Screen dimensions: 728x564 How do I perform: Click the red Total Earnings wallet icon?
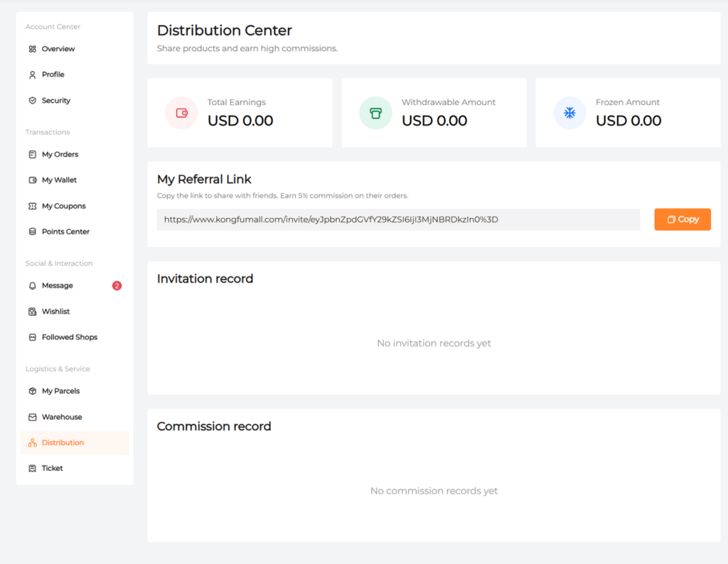(x=182, y=113)
